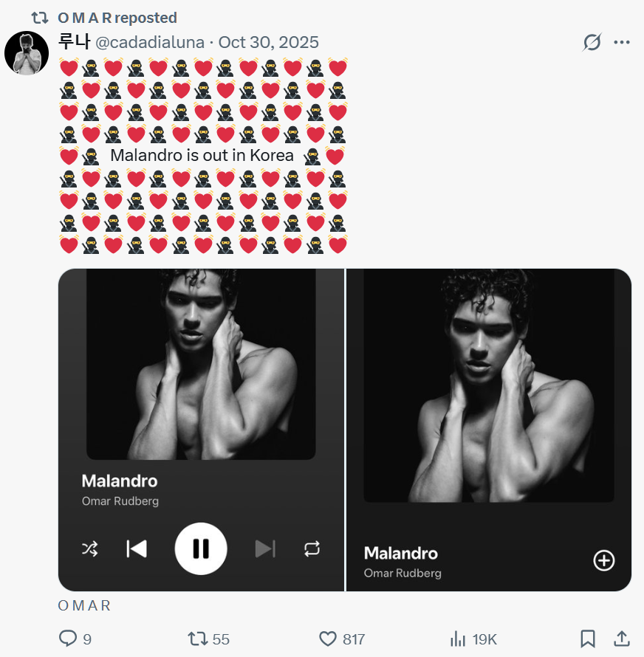Image resolution: width=644 pixels, height=657 pixels.
Task: Open the three-dot More options menu
Action: coord(622,42)
